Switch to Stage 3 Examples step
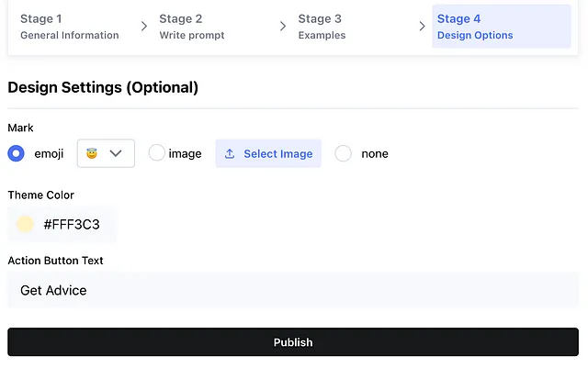The width and height of the screenshot is (588, 379). [x=322, y=27]
